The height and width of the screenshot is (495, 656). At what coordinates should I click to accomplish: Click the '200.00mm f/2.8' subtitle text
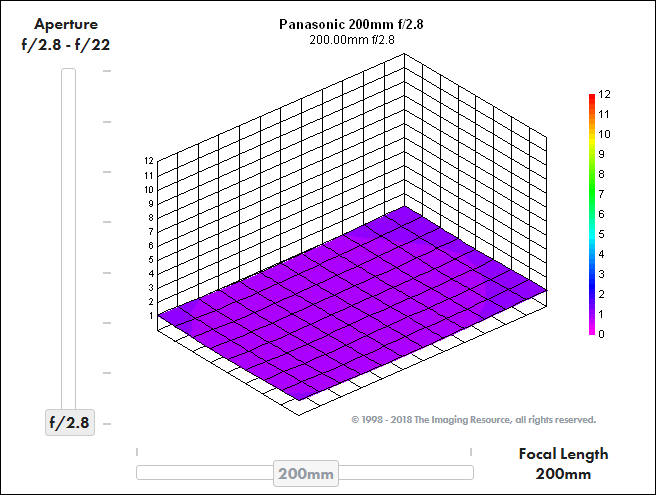click(352, 40)
